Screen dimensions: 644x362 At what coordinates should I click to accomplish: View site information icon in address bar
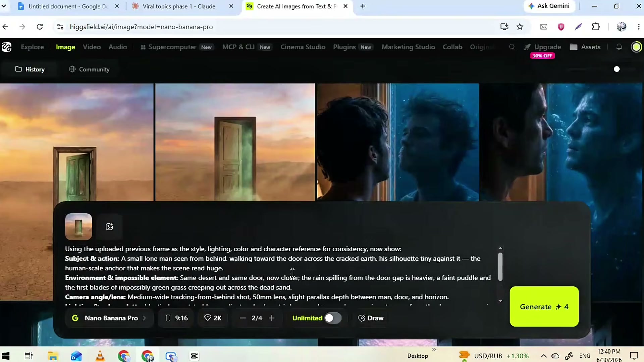(x=60, y=27)
